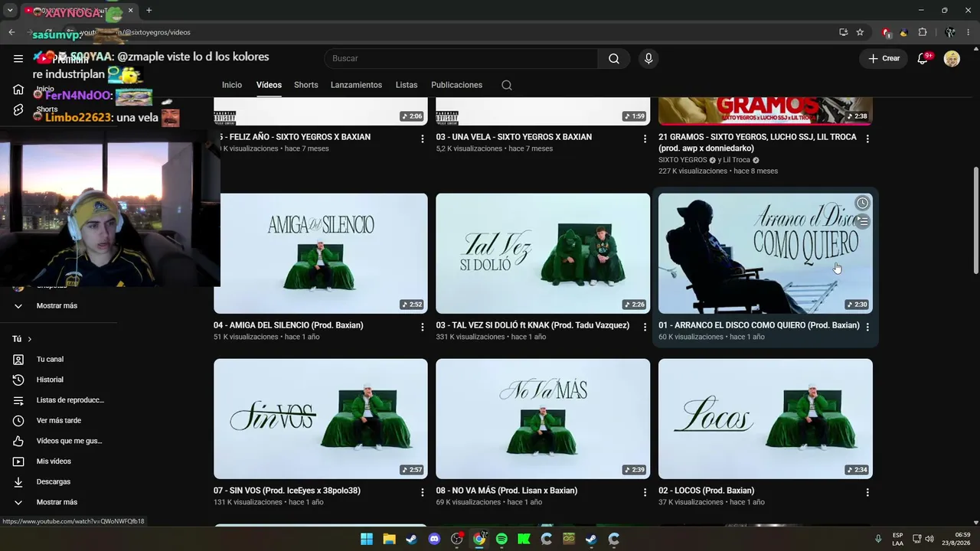Open the Lanzamientos channel tab

coord(356,85)
